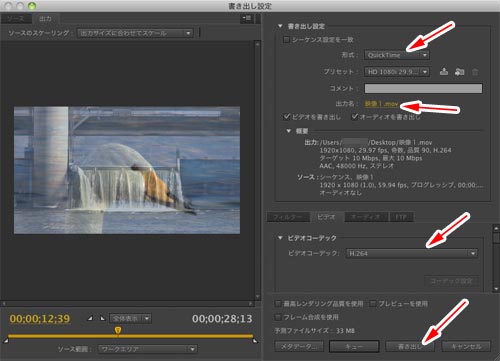Open the preview panel flyout menu icon
The height and width of the screenshot is (361, 500).
(247, 18)
